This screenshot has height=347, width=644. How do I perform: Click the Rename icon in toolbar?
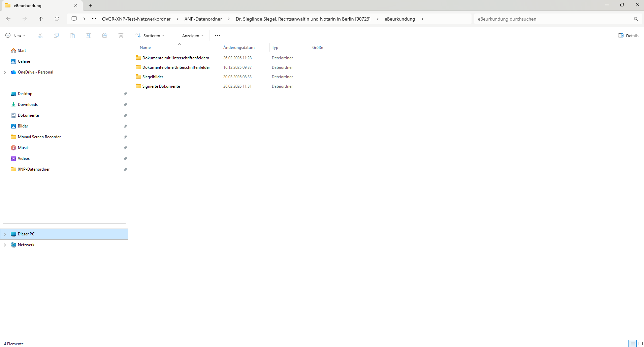pyautogui.click(x=89, y=35)
